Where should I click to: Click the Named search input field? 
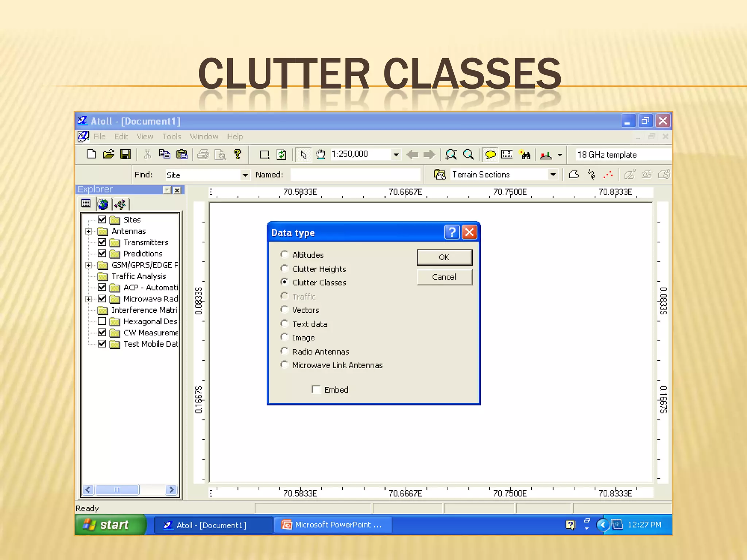[x=355, y=175]
